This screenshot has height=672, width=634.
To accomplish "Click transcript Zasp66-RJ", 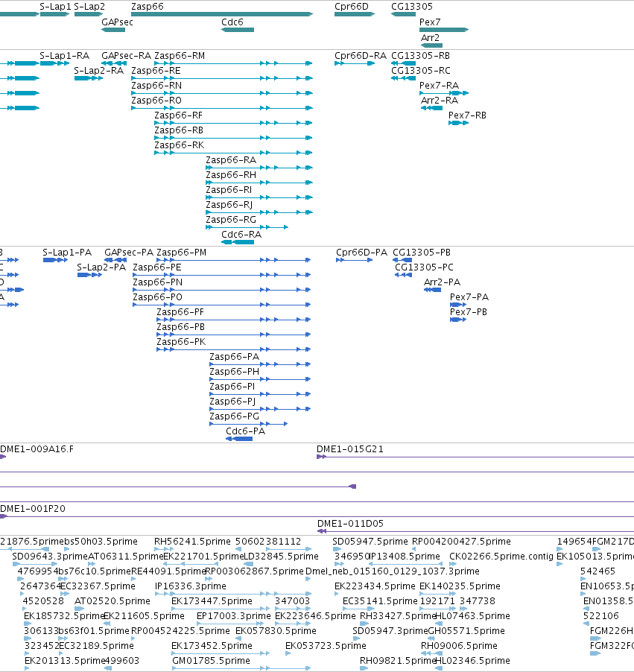I will point(229,204).
